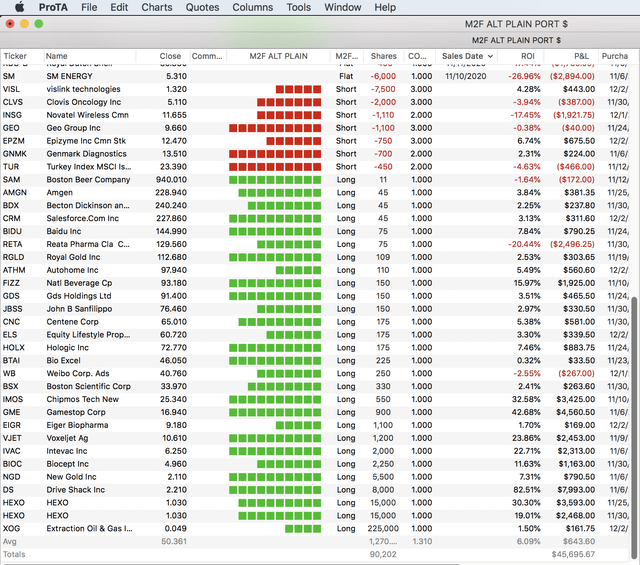Open the Help menu

pos(385,7)
